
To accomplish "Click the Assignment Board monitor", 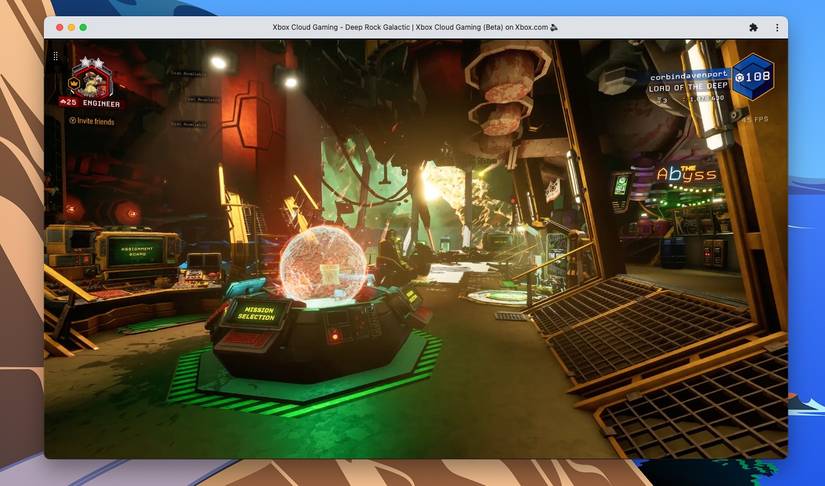I will click(136, 251).
